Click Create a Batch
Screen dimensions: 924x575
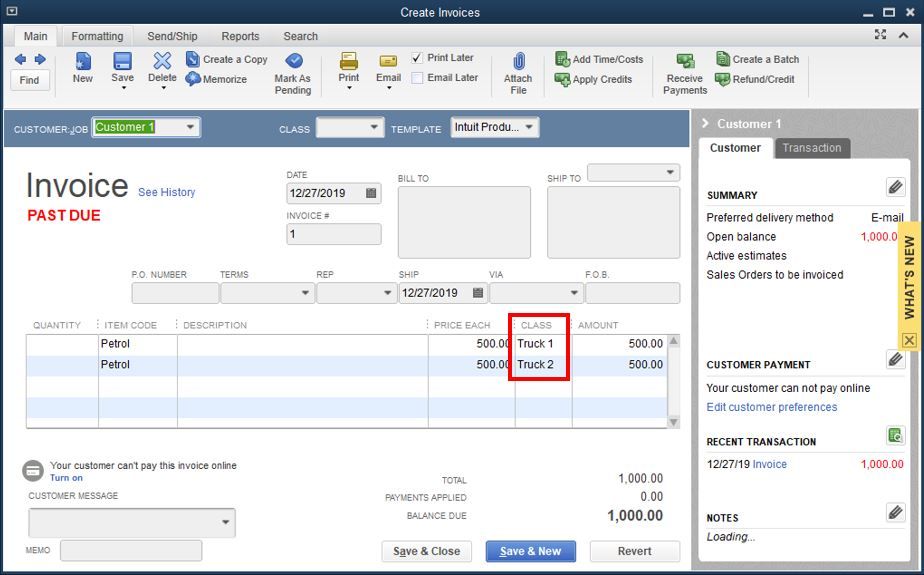click(757, 59)
